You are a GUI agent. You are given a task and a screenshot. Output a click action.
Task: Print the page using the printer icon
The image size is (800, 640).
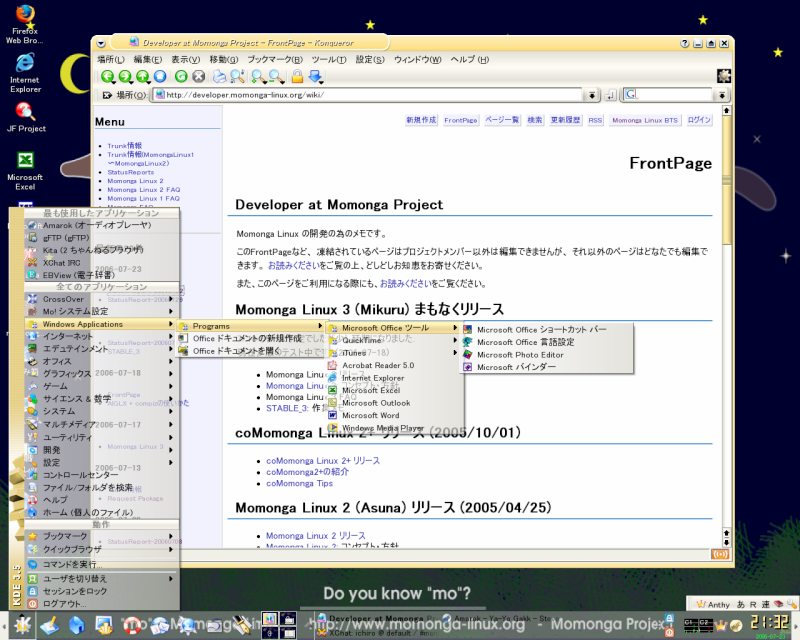pos(220,77)
